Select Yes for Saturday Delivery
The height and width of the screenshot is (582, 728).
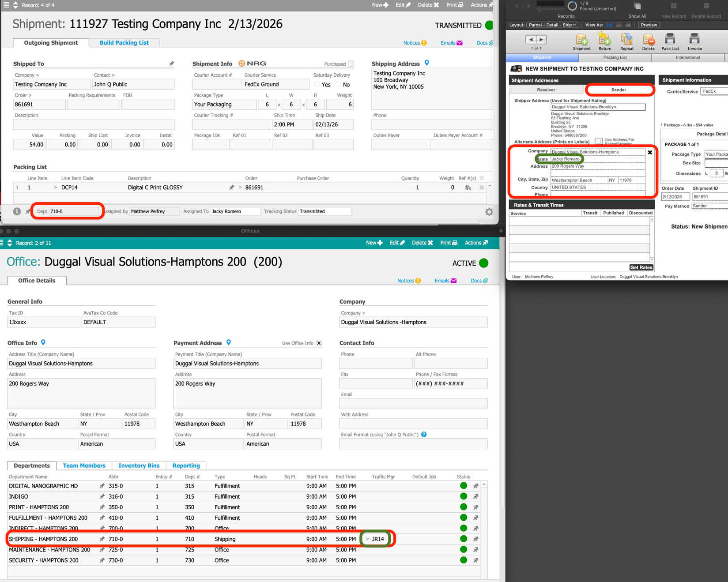317,84
